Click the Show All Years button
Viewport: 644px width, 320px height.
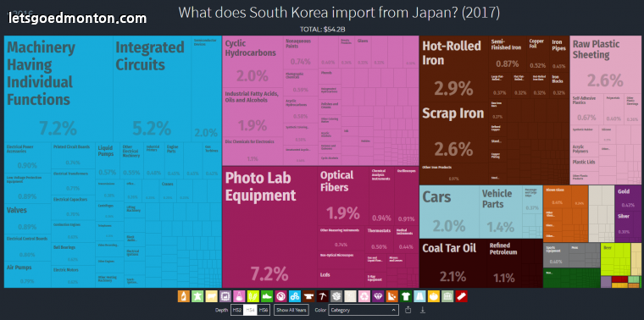pyautogui.click(x=291, y=310)
